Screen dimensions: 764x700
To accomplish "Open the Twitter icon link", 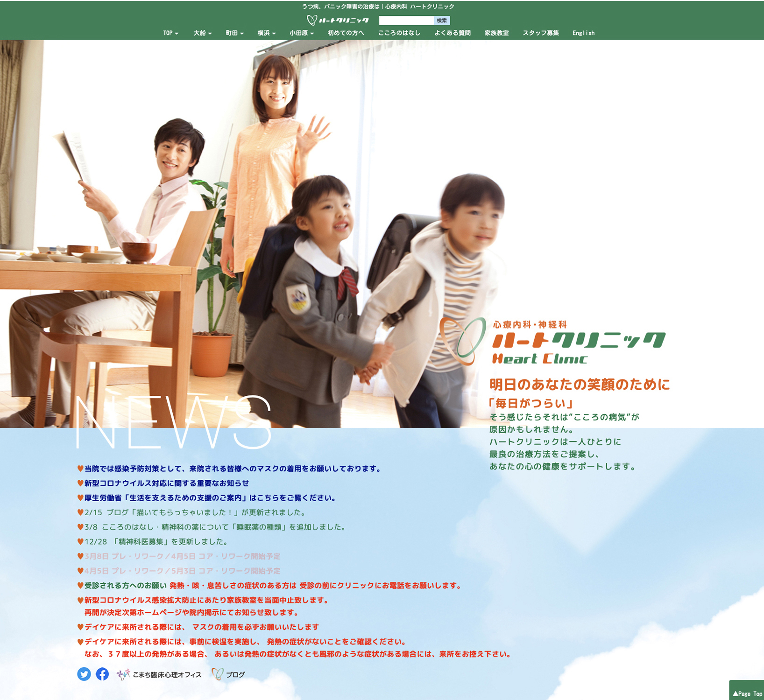I will 84,674.
